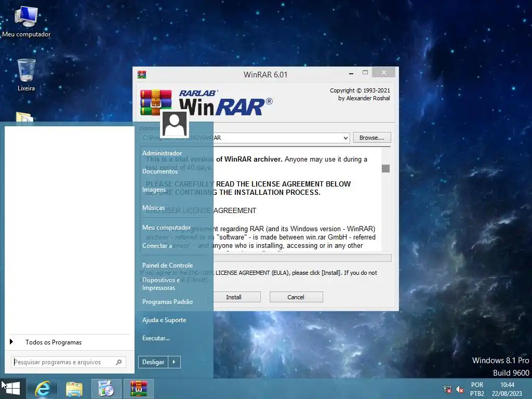Click the taskbar clock showing 10:44
The height and width of the screenshot is (399, 532).
coord(507,389)
